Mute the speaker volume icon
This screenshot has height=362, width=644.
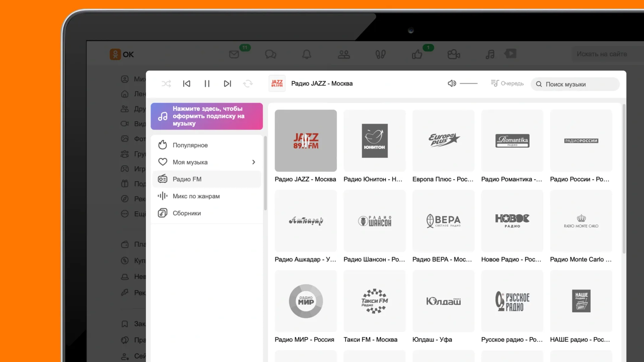[x=452, y=83]
